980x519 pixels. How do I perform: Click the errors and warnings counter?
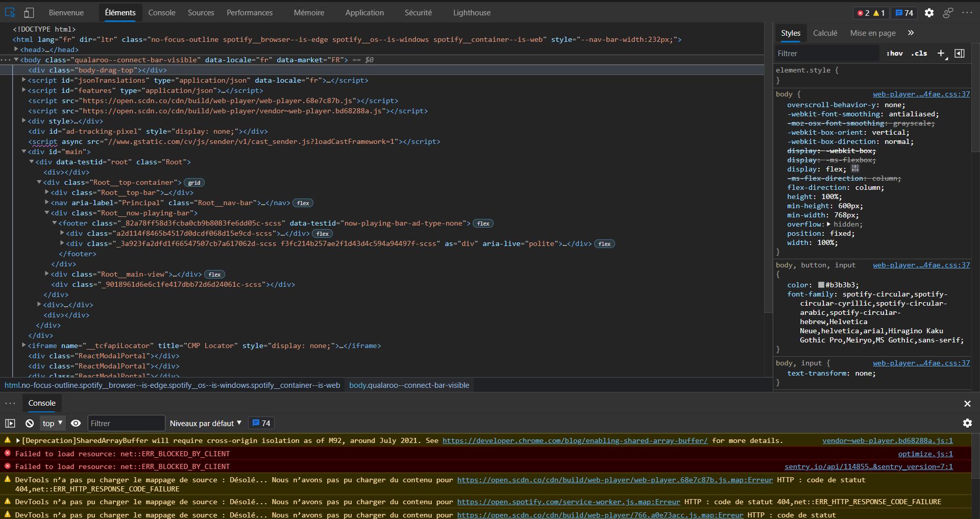(871, 13)
